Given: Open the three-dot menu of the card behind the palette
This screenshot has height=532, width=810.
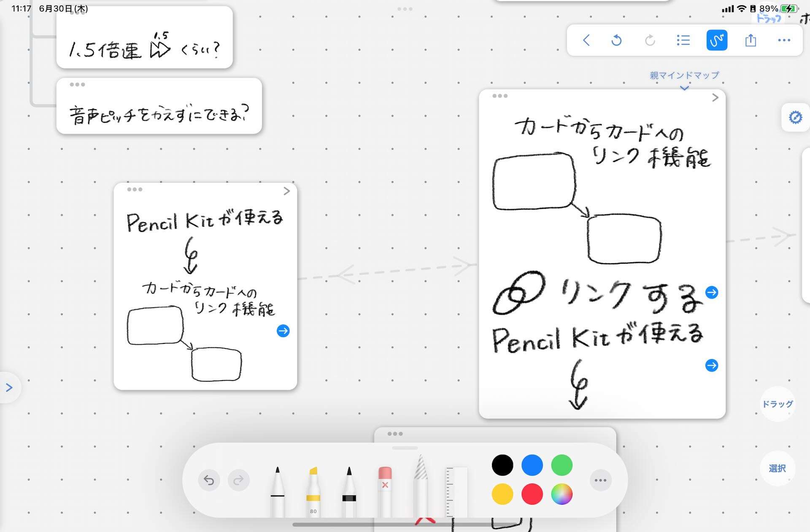Looking at the screenshot, I should pyautogui.click(x=395, y=434).
